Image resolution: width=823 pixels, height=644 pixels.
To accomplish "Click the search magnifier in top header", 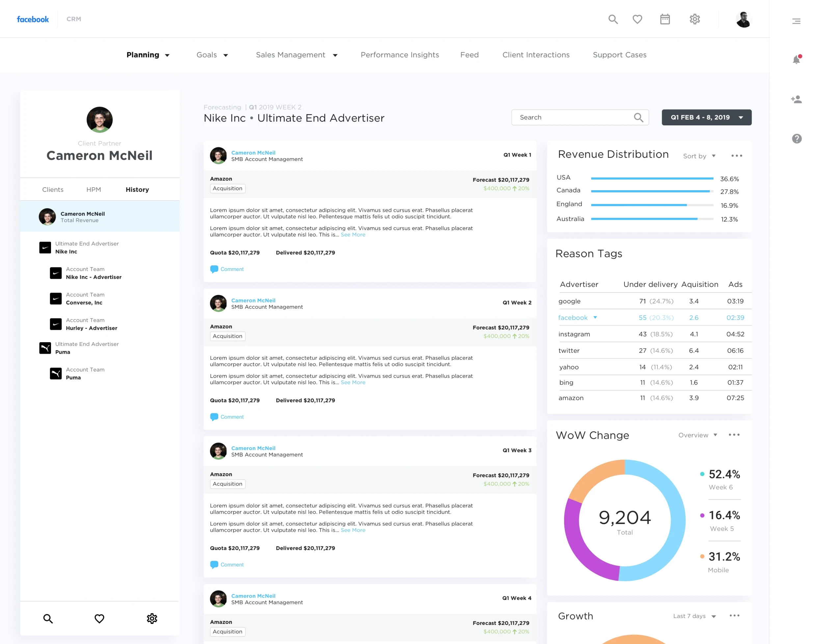I will click(x=613, y=19).
